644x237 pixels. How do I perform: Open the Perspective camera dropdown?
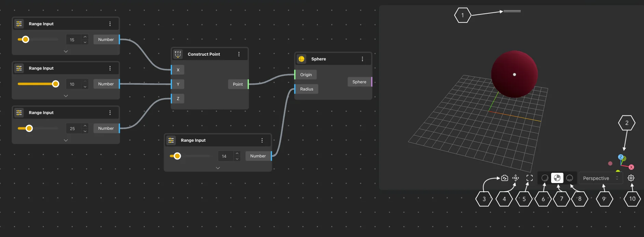pos(600,178)
